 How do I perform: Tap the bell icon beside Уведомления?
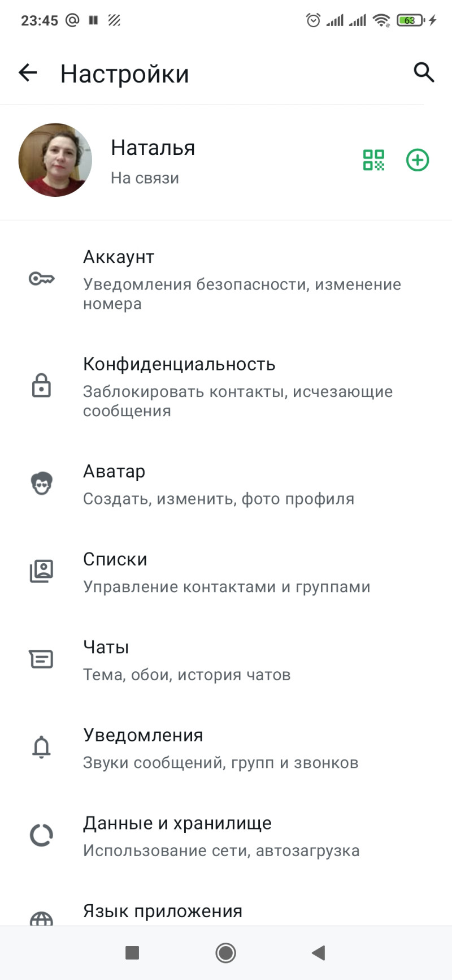tap(41, 747)
